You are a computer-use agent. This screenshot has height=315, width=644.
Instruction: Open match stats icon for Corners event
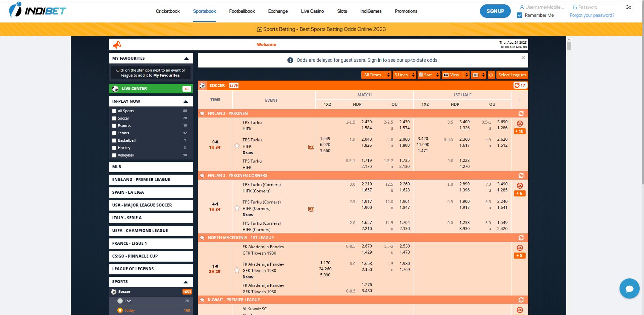click(x=520, y=186)
